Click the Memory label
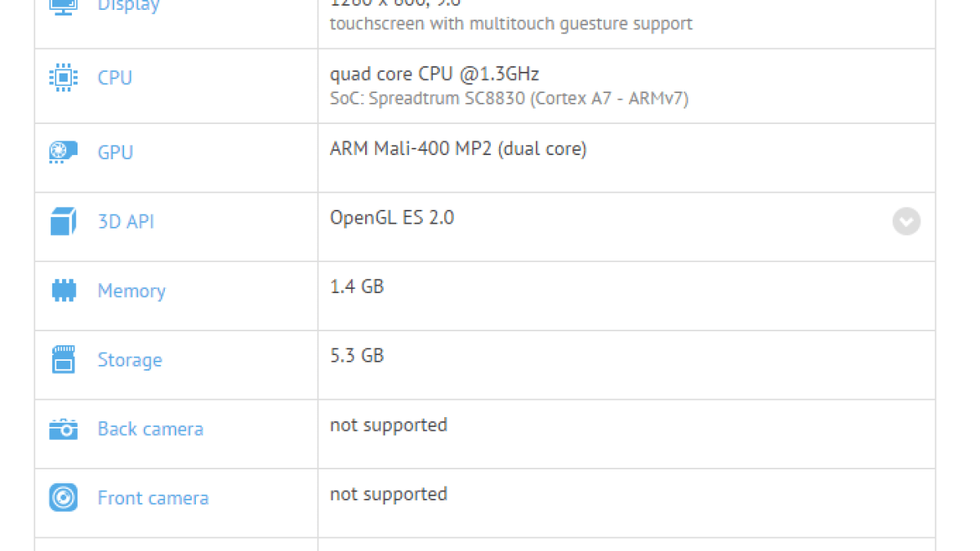Image resolution: width=980 pixels, height=551 pixels. [131, 291]
